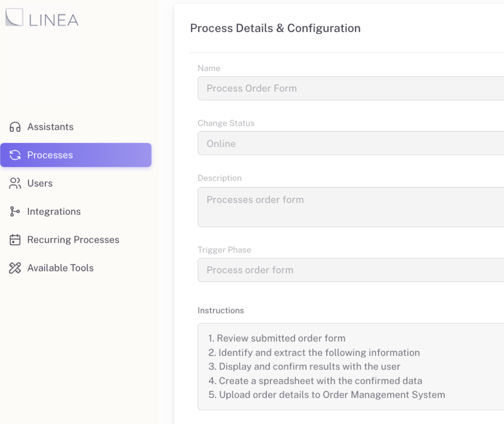Click the Name field label
504x424 pixels.
click(209, 68)
